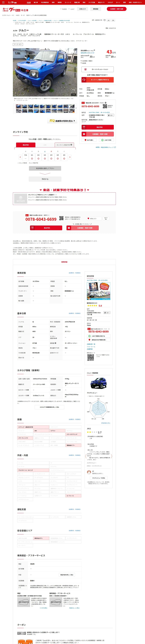Click help icon next to 電話お問い合わせ
The width and height of the screenshot is (145, 644).
click(x=106, y=103)
